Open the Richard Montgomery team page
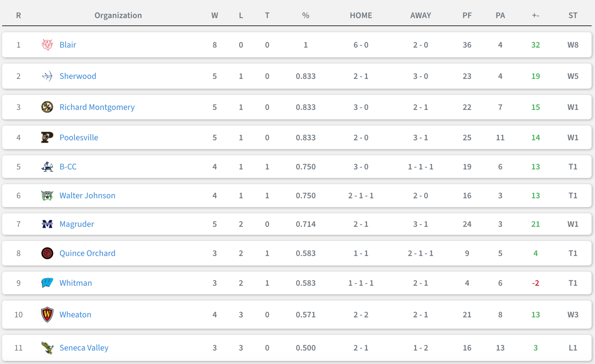 click(97, 107)
